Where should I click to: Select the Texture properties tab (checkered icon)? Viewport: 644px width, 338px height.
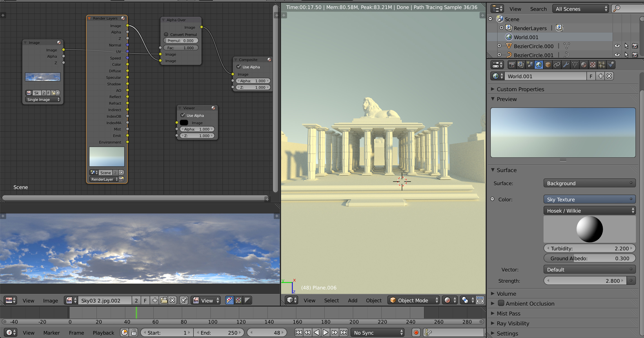point(593,65)
